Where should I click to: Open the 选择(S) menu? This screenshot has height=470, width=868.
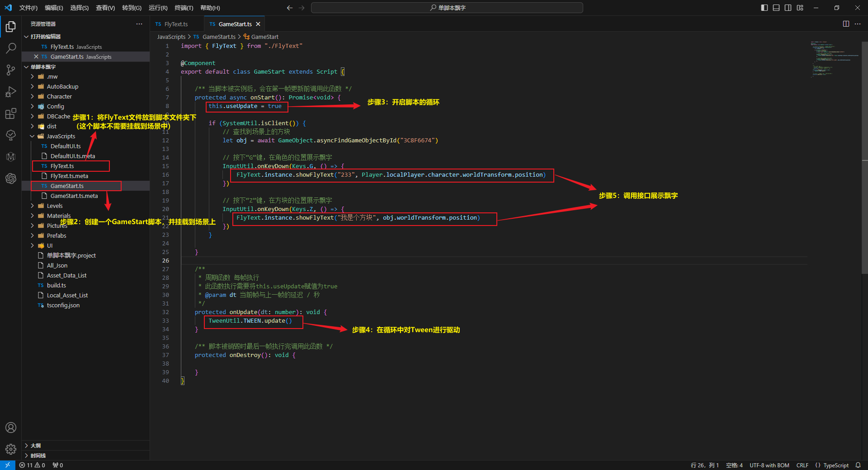click(79, 8)
